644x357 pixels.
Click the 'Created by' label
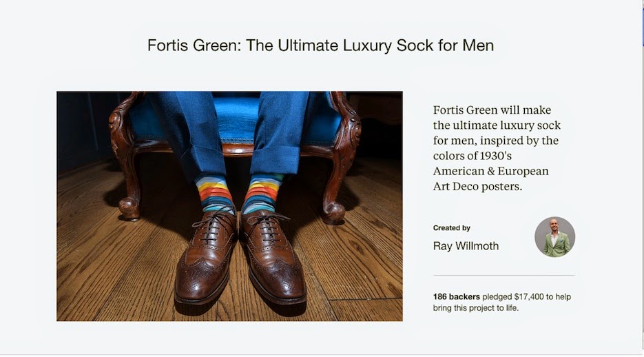(451, 228)
